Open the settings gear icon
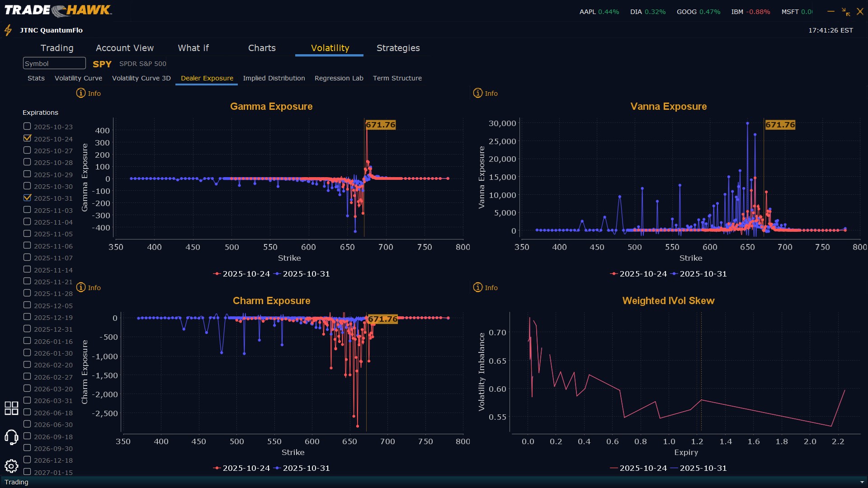The height and width of the screenshot is (488, 868). (11, 466)
